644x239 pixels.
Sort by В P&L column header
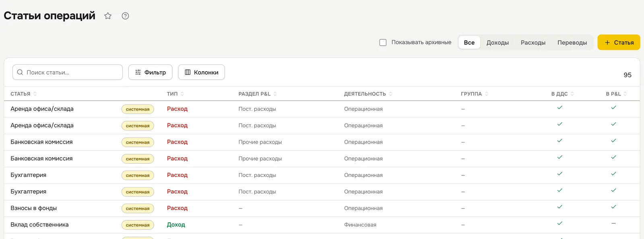tap(616, 94)
